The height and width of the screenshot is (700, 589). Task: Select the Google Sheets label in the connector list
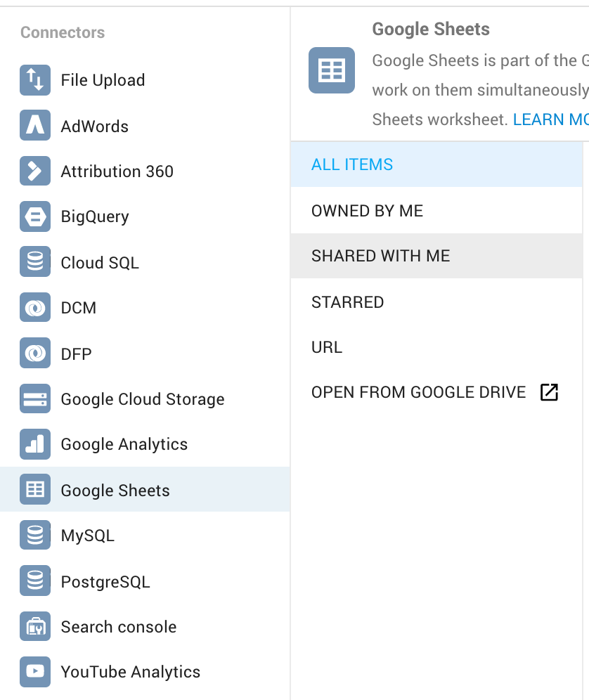tap(115, 491)
